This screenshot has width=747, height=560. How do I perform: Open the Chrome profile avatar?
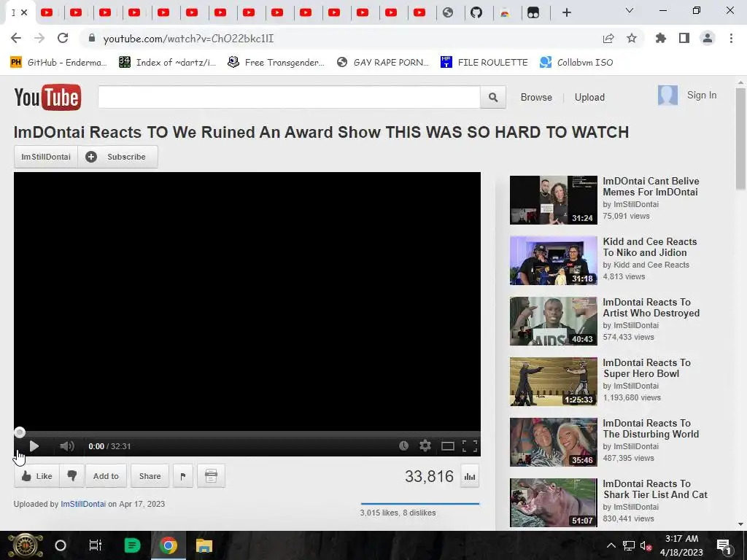[x=708, y=38]
